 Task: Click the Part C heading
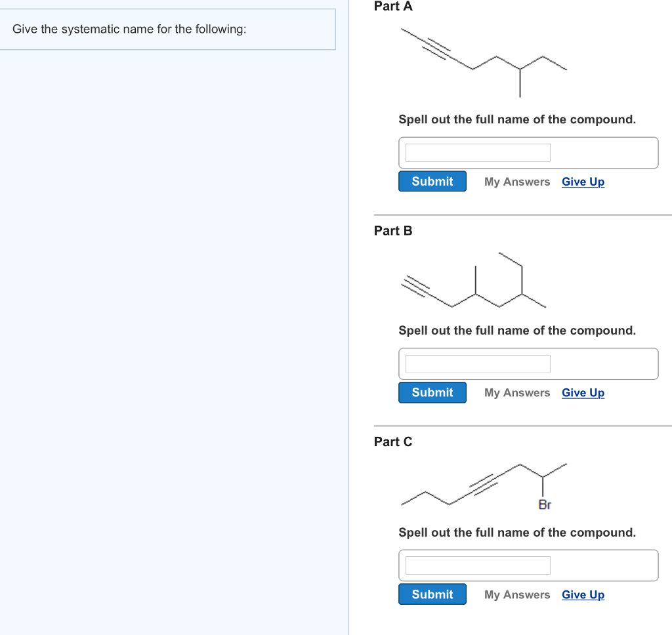392,441
